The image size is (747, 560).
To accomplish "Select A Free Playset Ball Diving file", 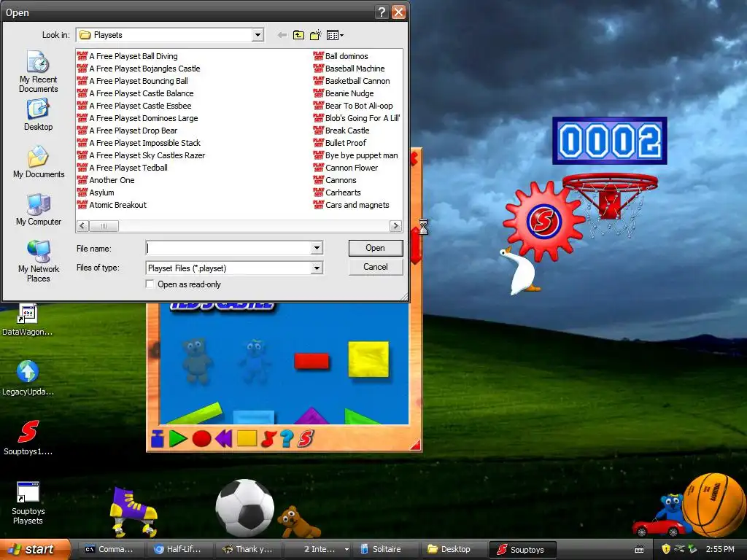I will point(128,56).
